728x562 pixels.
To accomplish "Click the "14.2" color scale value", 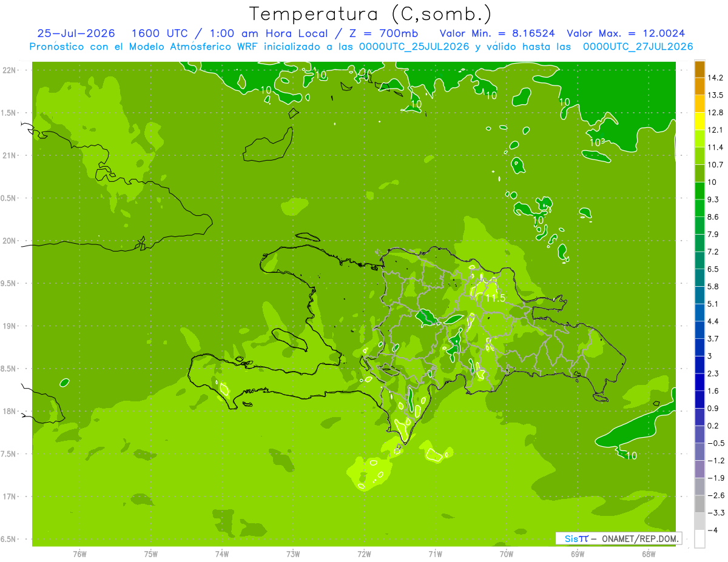I will click(x=716, y=78).
